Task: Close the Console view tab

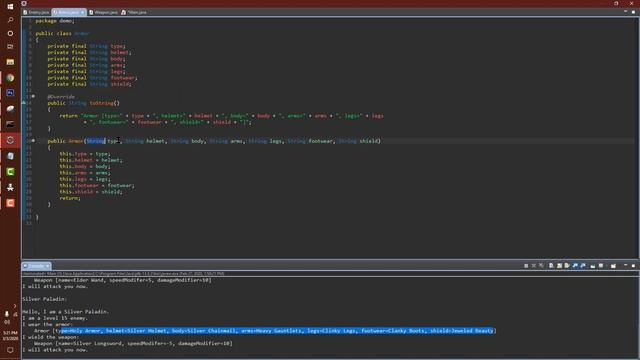Action: tap(47, 266)
